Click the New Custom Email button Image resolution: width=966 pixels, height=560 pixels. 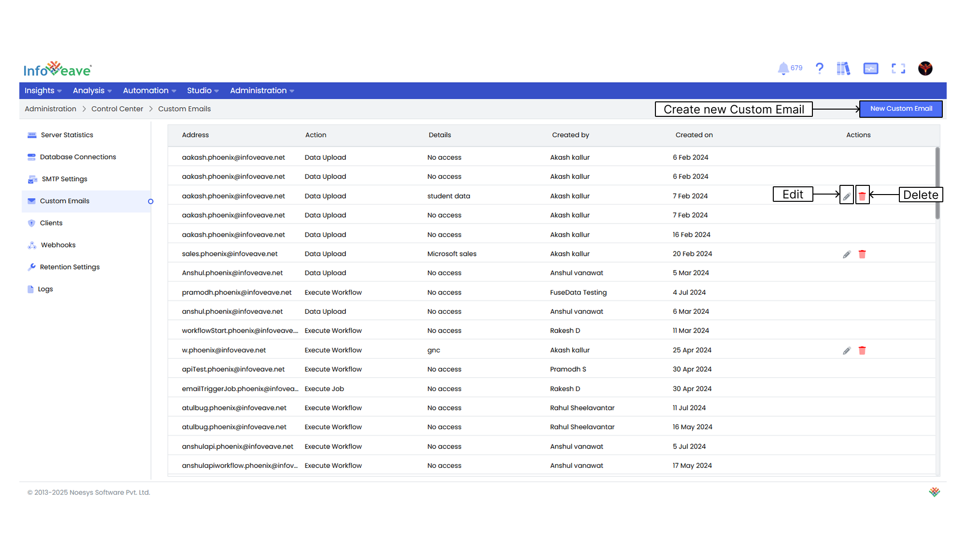pyautogui.click(x=901, y=109)
